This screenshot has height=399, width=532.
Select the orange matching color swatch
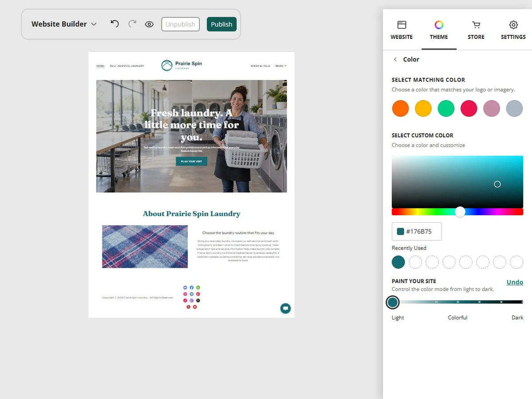click(400, 108)
